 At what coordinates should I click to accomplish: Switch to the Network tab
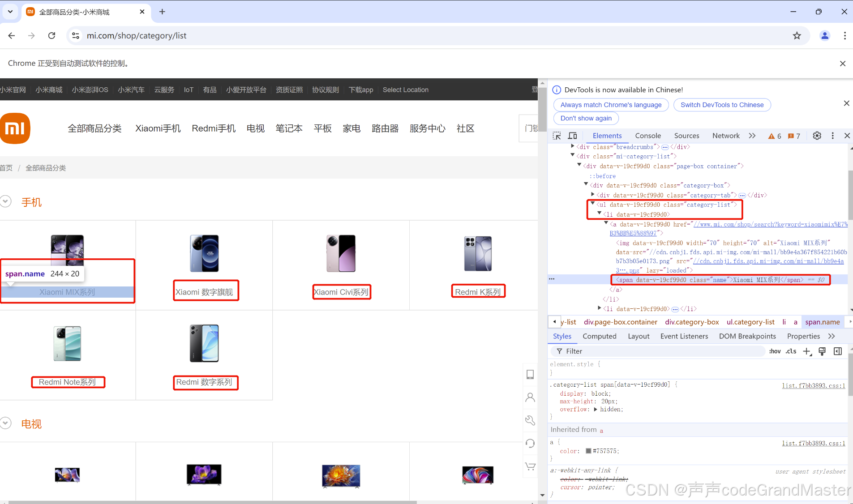(x=726, y=136)
